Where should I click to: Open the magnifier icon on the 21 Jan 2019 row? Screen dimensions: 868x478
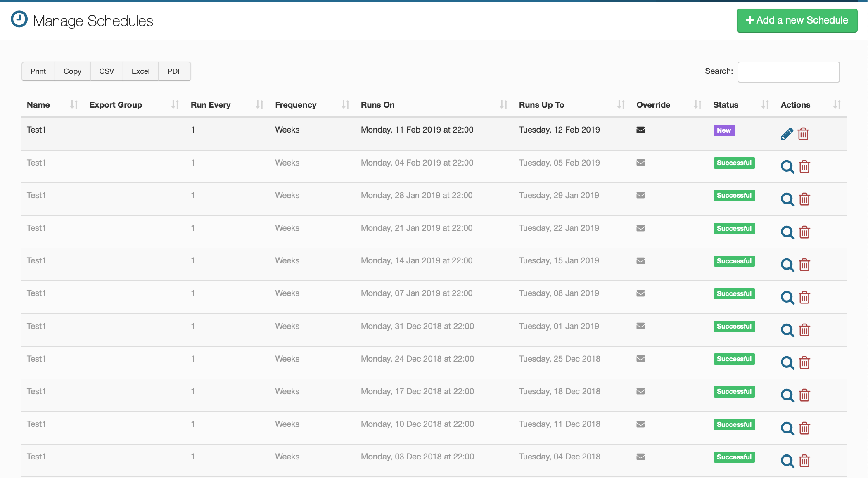coord(787,232)
